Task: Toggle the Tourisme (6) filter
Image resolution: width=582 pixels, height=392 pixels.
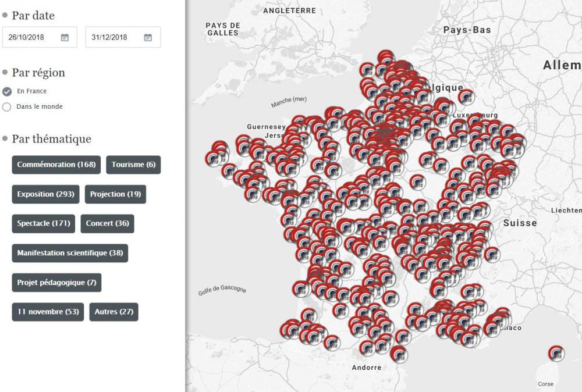Action: [x=133, y=165]
